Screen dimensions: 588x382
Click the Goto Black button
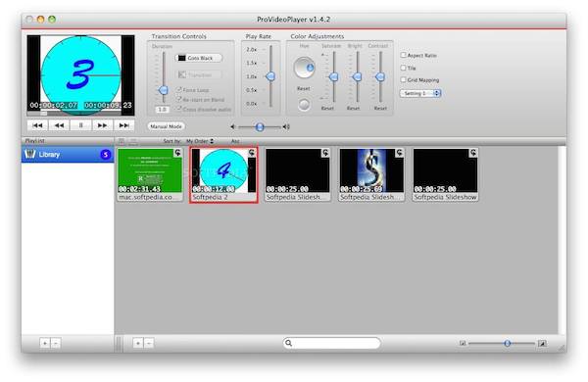pyautogui.click(x=199, y=58)
